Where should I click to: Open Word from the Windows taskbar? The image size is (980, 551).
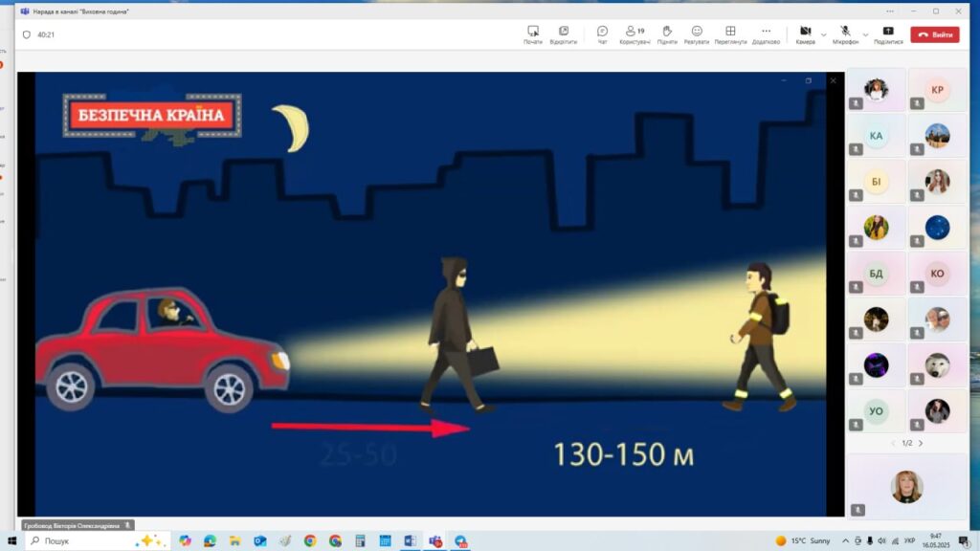[x=410, y=540]
